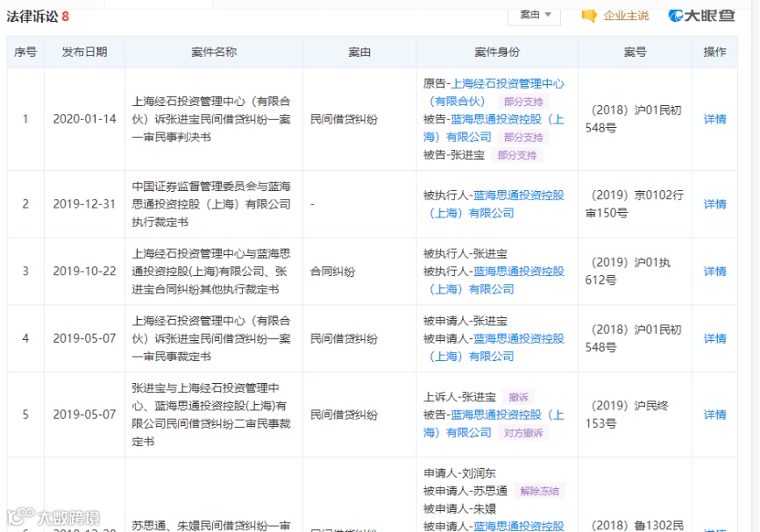This screenshot has width=760, height=532.
Task: Select case number (2019) 沪民终153号
Action: [x=627, y=415]
